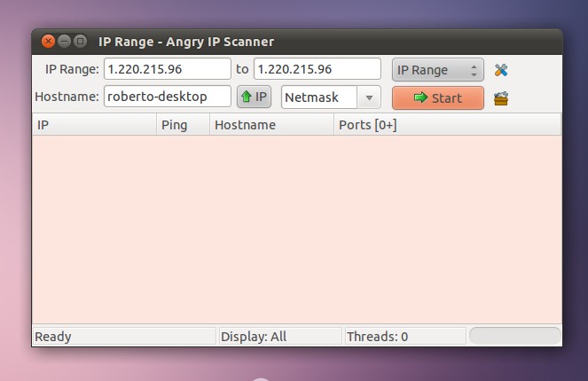Click the IP Range: label
Viewport: 588px width, 381px height.
point(72,69)
